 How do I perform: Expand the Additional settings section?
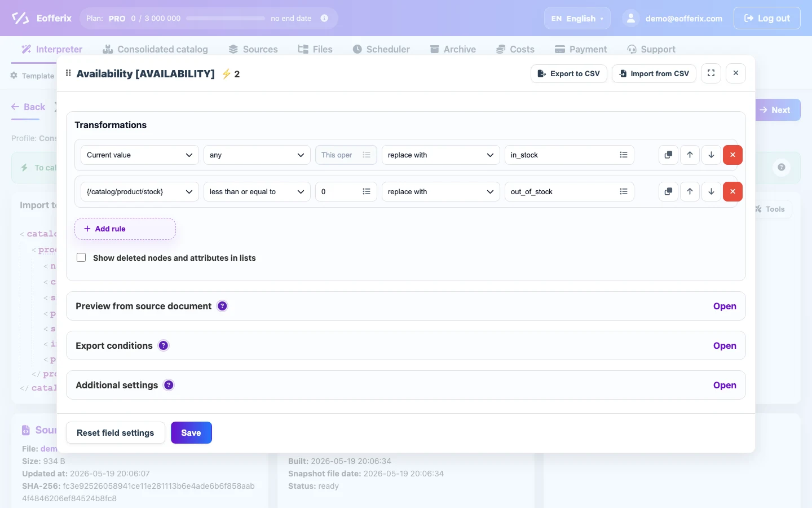(x=725, y=385)
